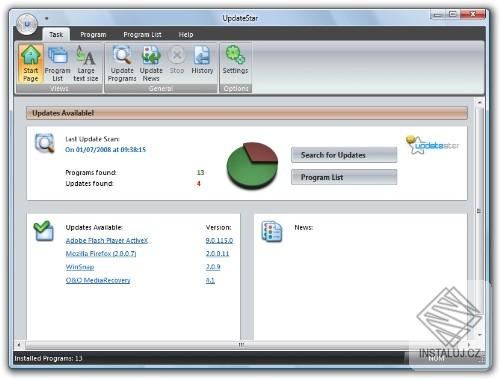Open WinSnap update link
Image resolution: width=500 pixels, height=380 pixels.
coord(80,267)
